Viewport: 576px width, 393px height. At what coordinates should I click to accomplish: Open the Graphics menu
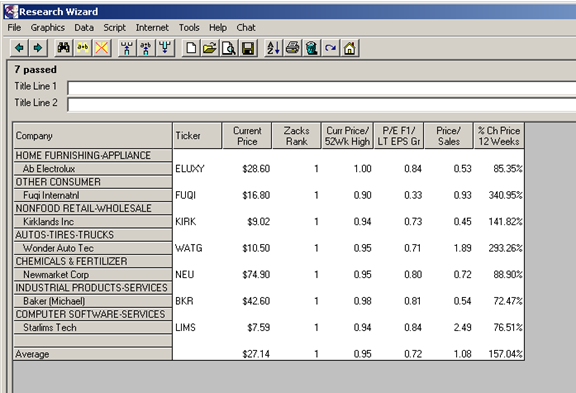(47, 28)
